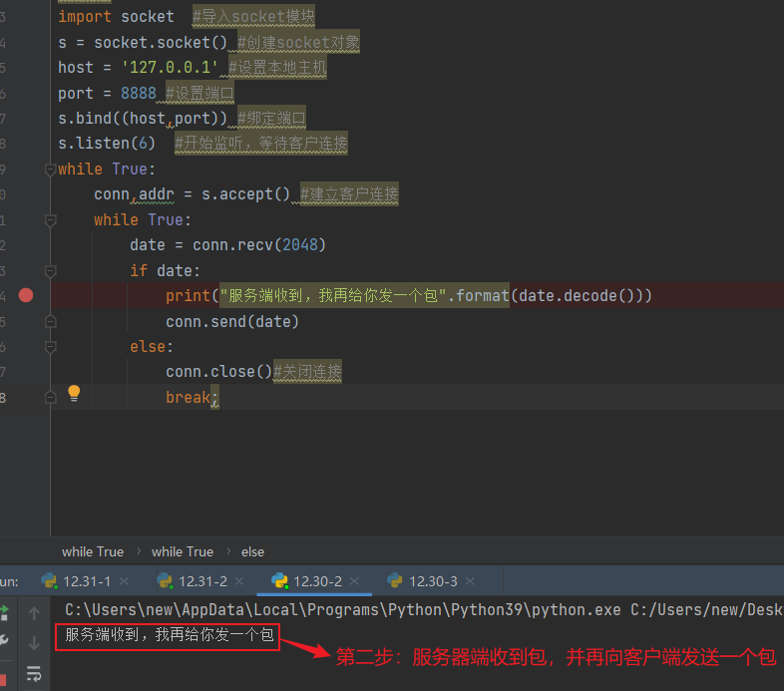
Task: Collapse the outer while True block
Action: [50, 170]
